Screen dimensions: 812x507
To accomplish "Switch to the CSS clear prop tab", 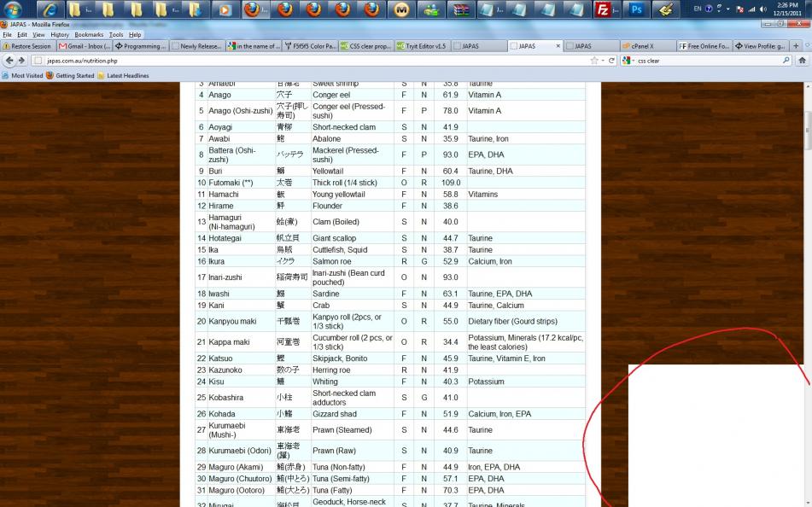I will [x=366, y=46].
